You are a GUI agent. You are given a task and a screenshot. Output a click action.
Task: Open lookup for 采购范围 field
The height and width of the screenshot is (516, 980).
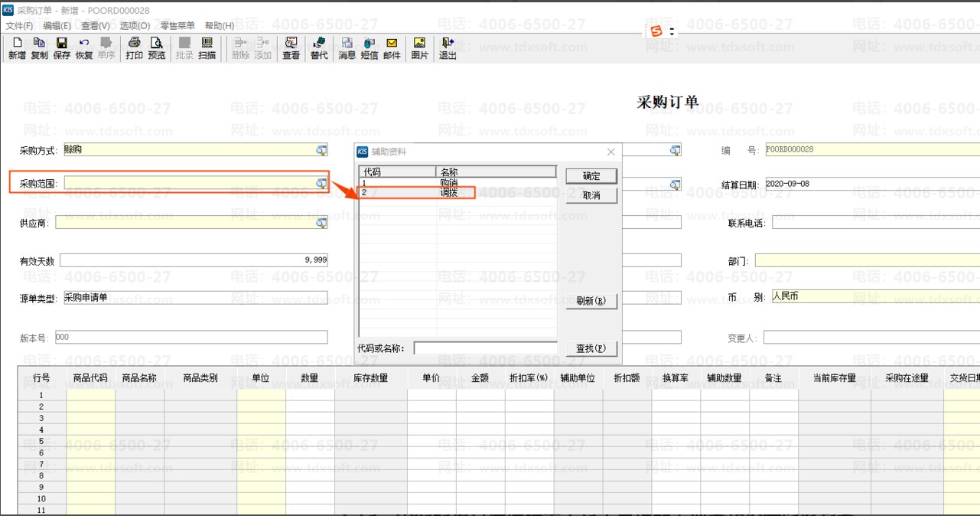coord(321,183)
